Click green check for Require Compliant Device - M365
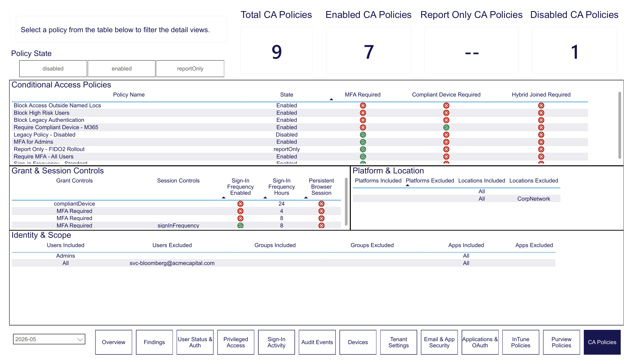Image resolution: width=633 pixels, height=364 pixels. 446,127
